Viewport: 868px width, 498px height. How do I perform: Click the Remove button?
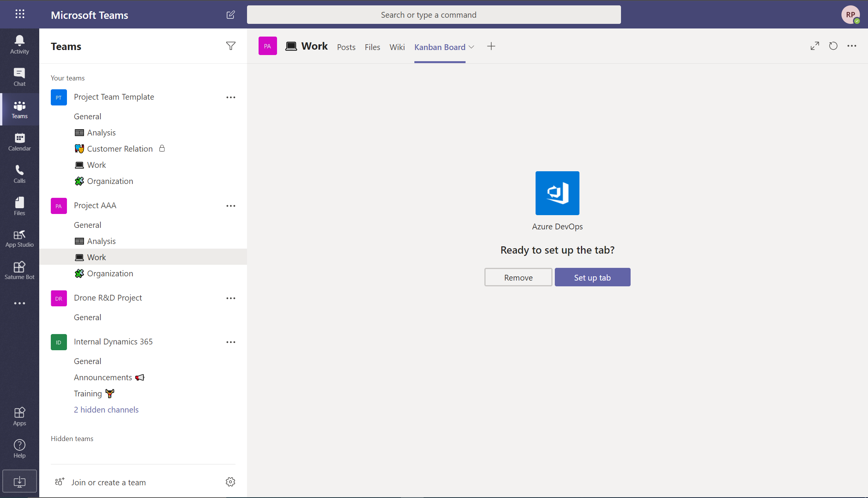click(x=518, y=277)
